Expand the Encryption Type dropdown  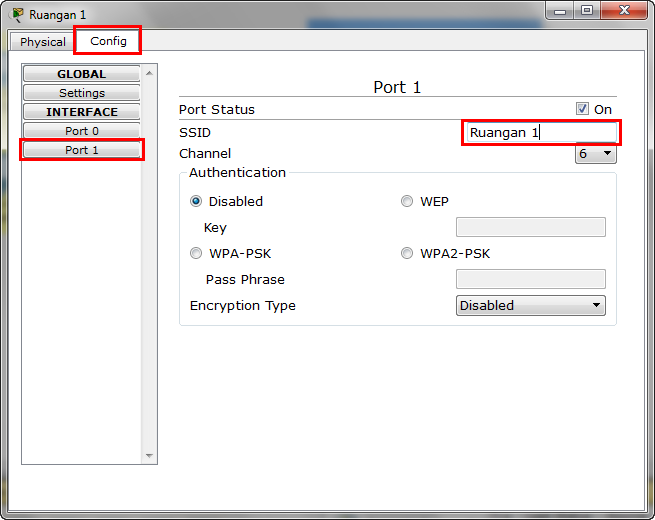531,306
